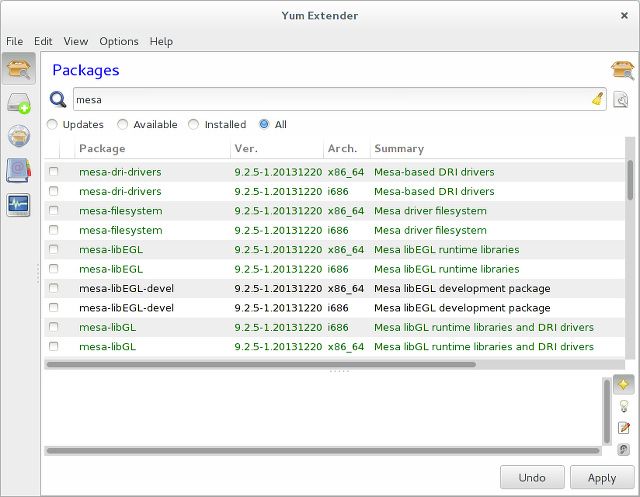Select the Available radio button

pyautogui.click(x=123, y=125)
